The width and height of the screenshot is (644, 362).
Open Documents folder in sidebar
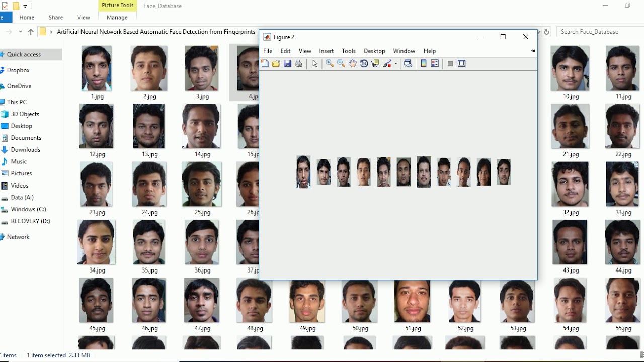click(26, 137)
